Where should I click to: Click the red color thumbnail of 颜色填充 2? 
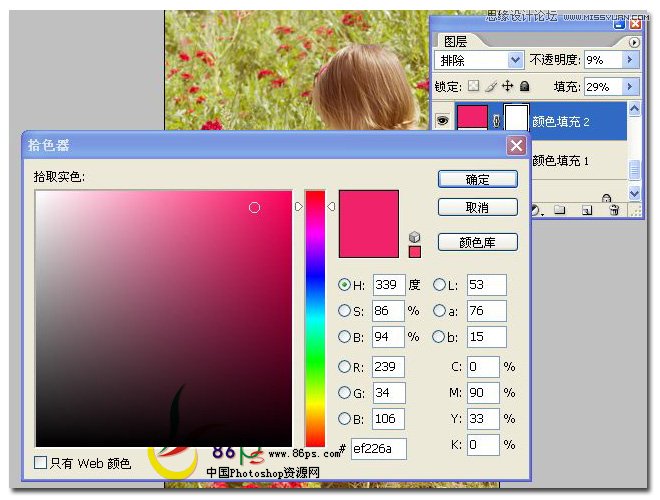(472, 117)
